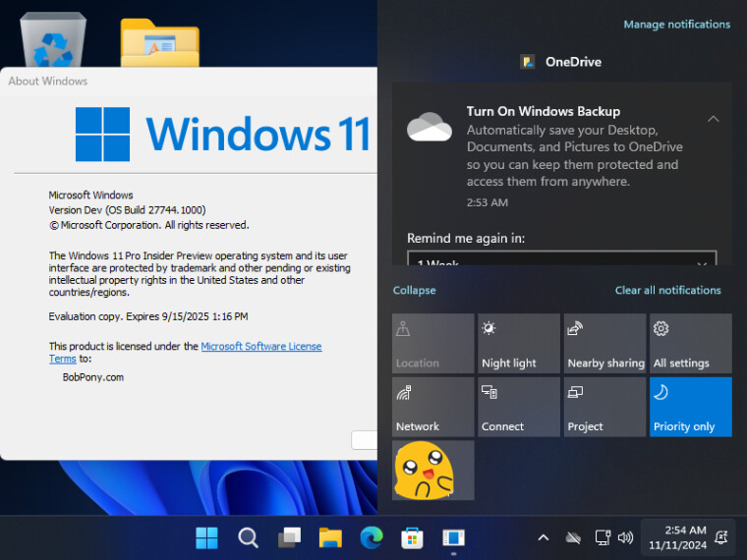The width and height of the screenshot is (747, 560).
Task: Click 'Evaluation copy. Expires 9/15/2025' text
Action: [x=148, y=316]
